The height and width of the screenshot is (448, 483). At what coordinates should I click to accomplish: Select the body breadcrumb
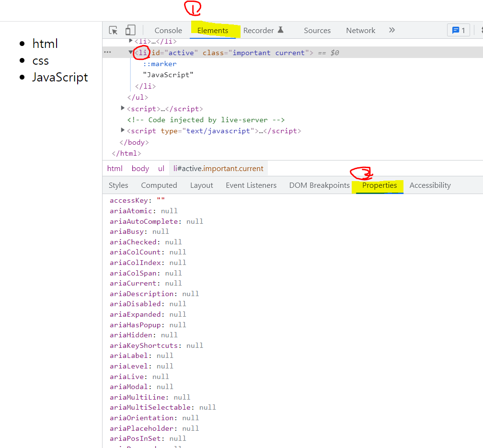pyautogui.click(x=140, y=169)
